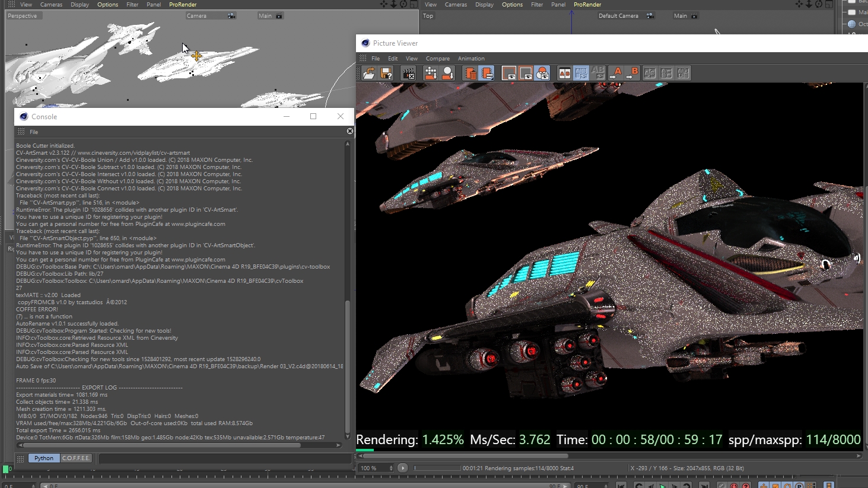Screen dimensions: 868x488
Task: Click the Save image icon in Picture Viewer
Action: (x=386, y=73)
